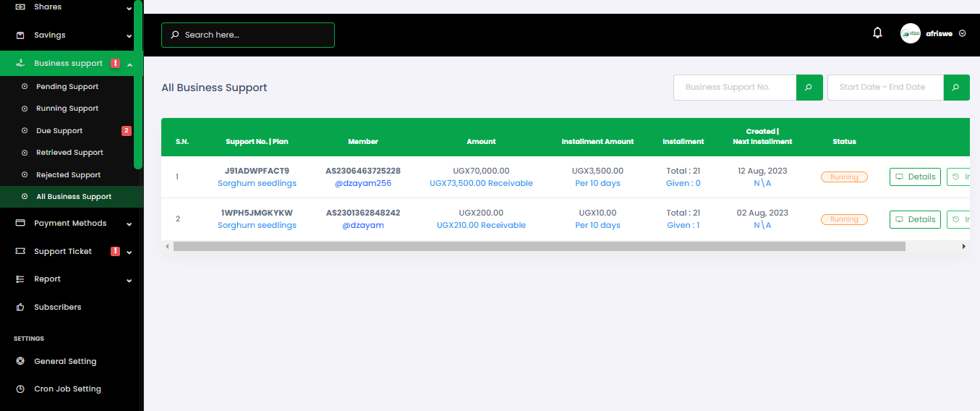The width and height of the screenshot is (980, 411).
Task: Click the cut-off button beside 1WPH5JMGKYKW Details
Action: click(x=958, y=219)
